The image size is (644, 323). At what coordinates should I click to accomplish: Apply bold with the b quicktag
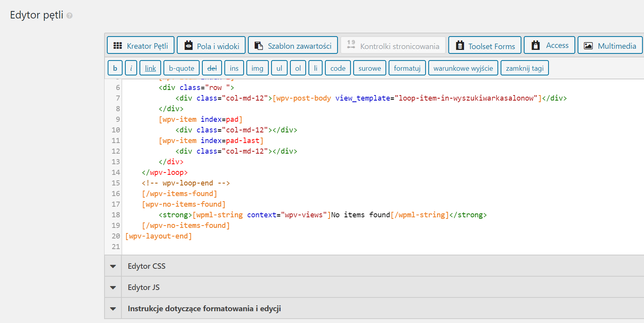(x=115, y=68)
